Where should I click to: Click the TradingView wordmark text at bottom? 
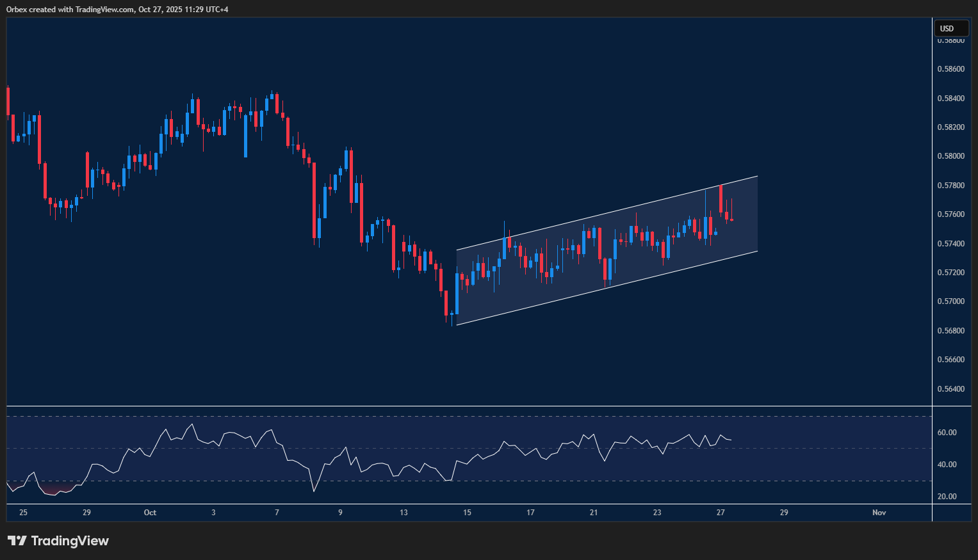tap(70, 541)
